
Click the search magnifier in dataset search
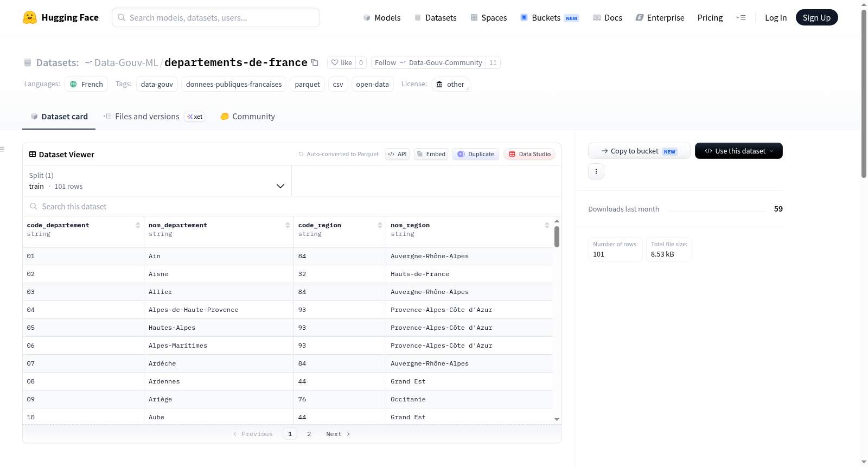pyautogui.click(x=34, y=206)
